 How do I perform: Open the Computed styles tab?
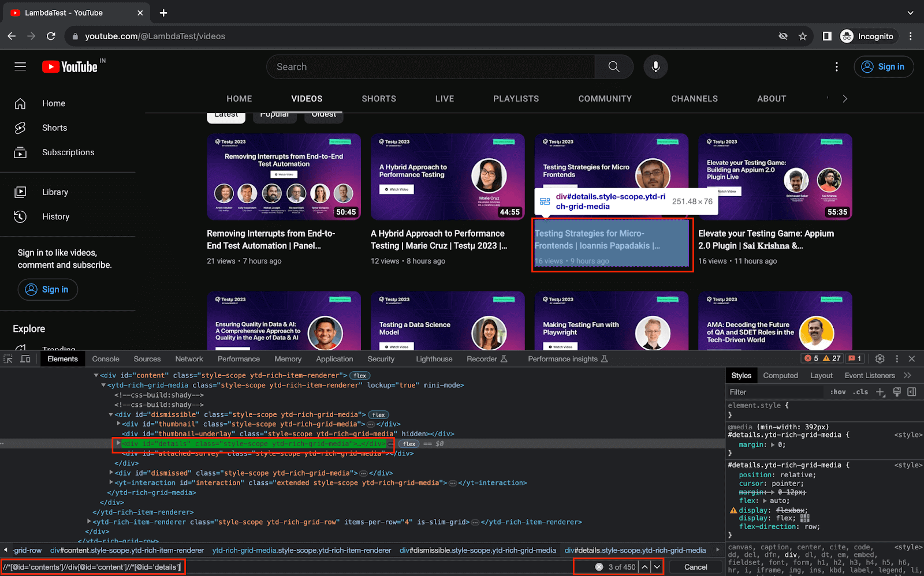click(x=780, y=375)
